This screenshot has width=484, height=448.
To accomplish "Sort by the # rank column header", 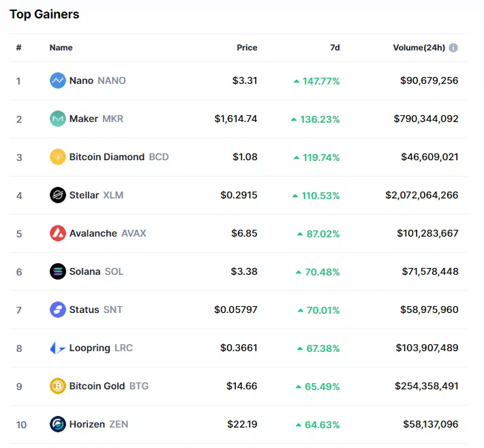I will pyautogui.click(x=19, y=48).
